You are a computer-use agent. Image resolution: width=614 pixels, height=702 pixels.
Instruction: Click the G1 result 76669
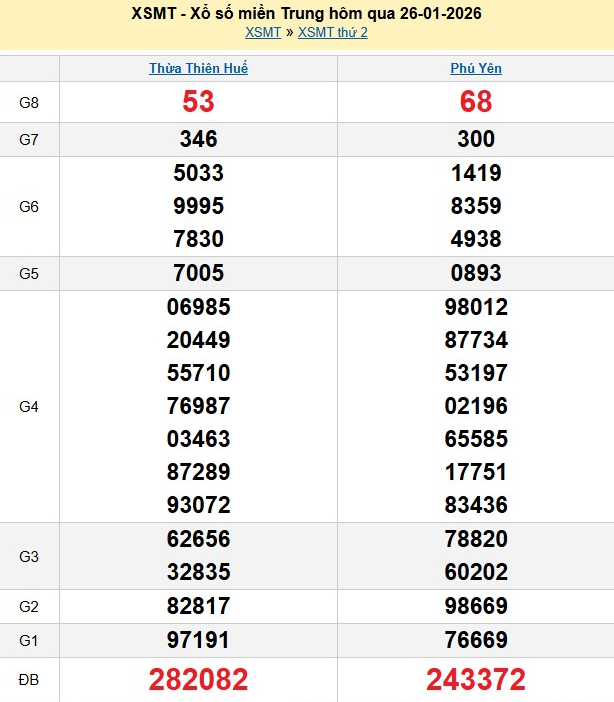pyautogui.click(x=476, y=640)
